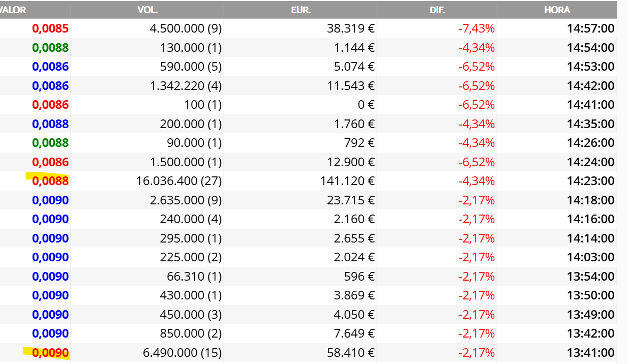The image size is (628, 364).
Task: Click the 58.410 € amount cell
Action: (350, 353)
